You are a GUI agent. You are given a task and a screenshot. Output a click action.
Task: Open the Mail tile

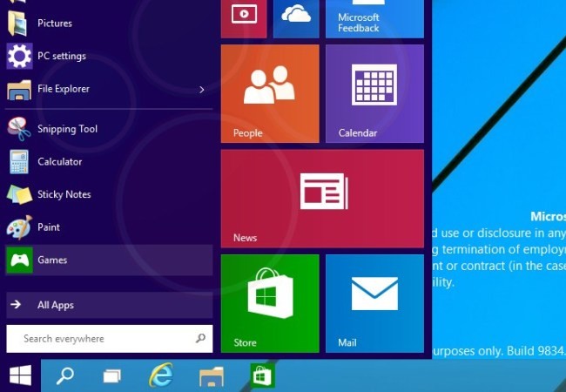[x=374, y=303]
